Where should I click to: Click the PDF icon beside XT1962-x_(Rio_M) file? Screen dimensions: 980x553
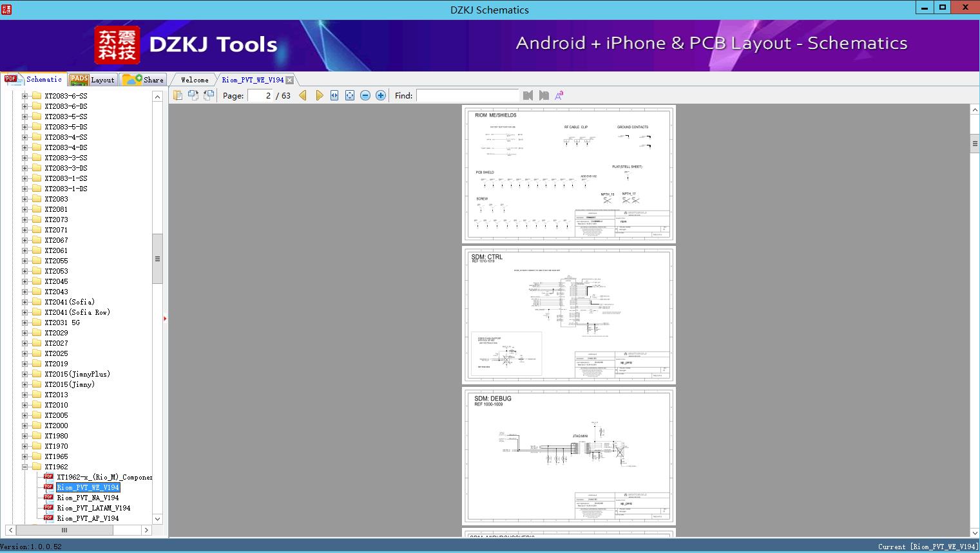48,477
